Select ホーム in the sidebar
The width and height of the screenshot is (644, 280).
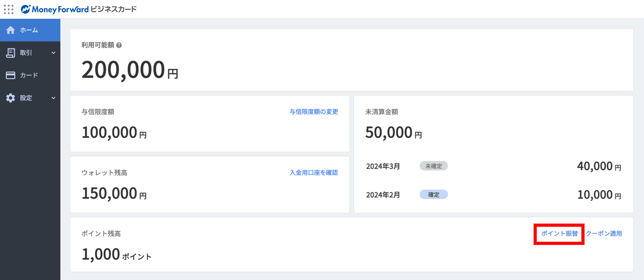[29, 30]
